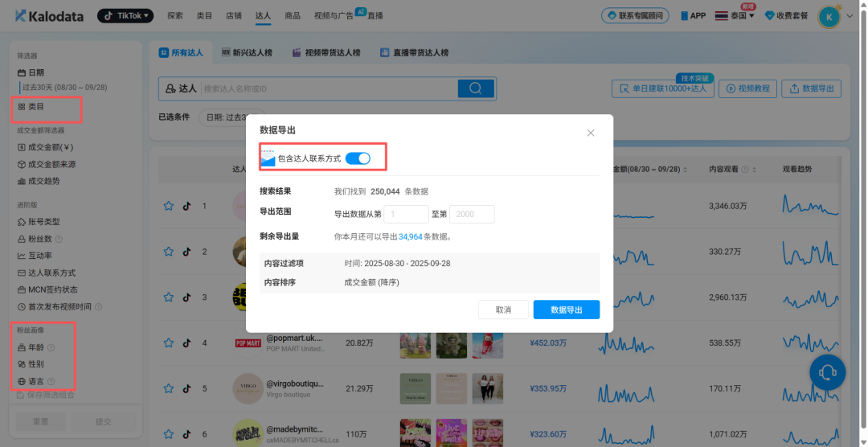This screenshot has width=868, height=447.
Task: Favorite the rank 1 creator star
Action: tap(169, 207)
